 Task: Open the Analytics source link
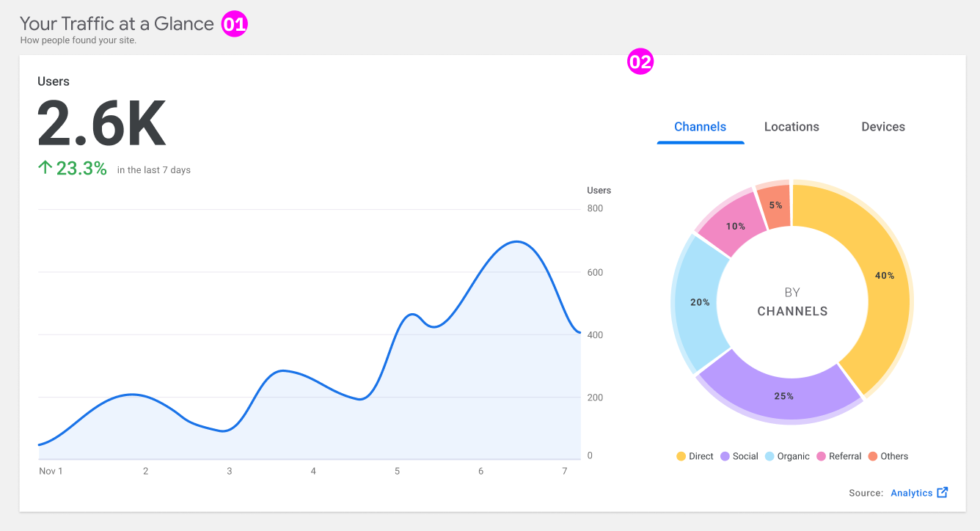[912, 493]
